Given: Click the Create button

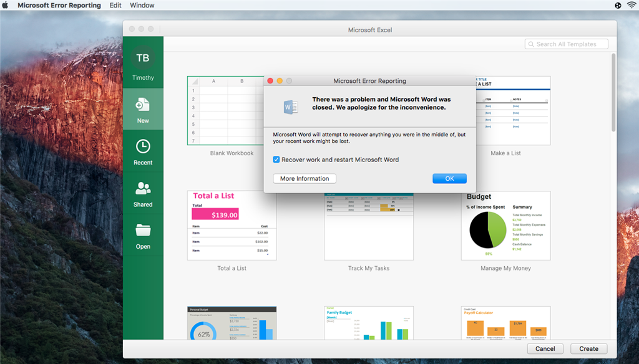Looking at the screenshot, I should pos(589,348).
